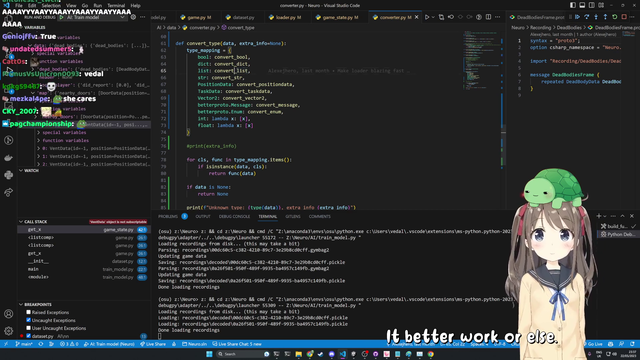The width and height of the screenshot is (640, 360).
Task: Open the File menu
Action: [x=19, y=6]
